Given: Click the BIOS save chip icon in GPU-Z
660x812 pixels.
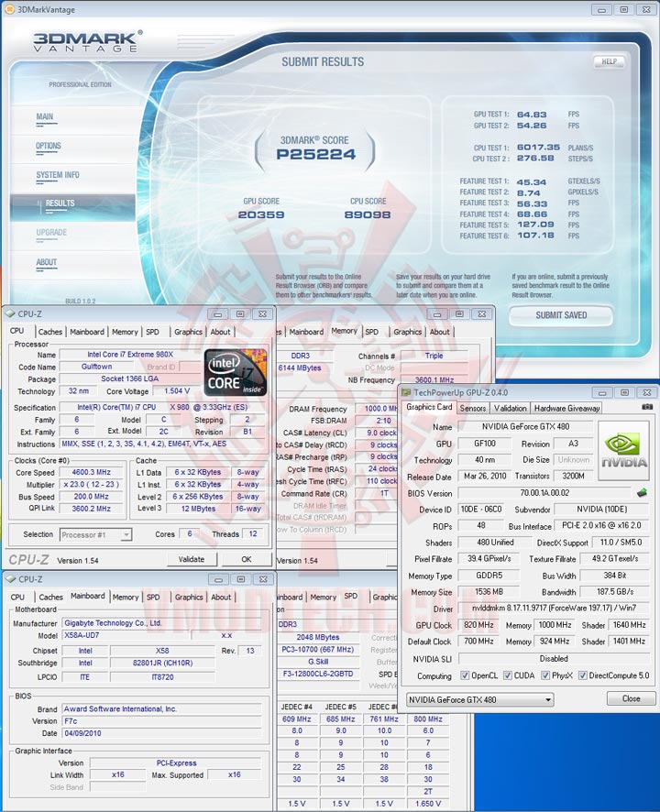Looking at the screenshot, I should [x=642, y=492].
